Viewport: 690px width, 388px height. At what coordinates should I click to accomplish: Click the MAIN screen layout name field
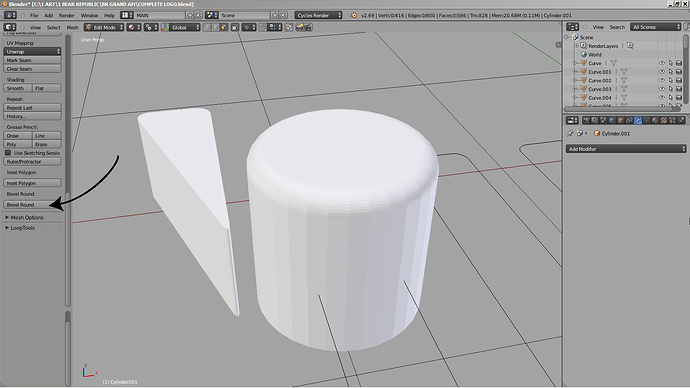[160, 15]
